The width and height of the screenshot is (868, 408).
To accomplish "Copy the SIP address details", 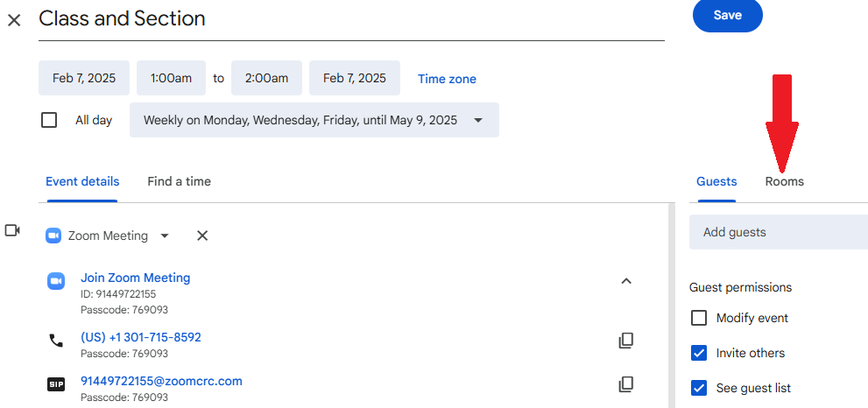I will coord(625,384).
